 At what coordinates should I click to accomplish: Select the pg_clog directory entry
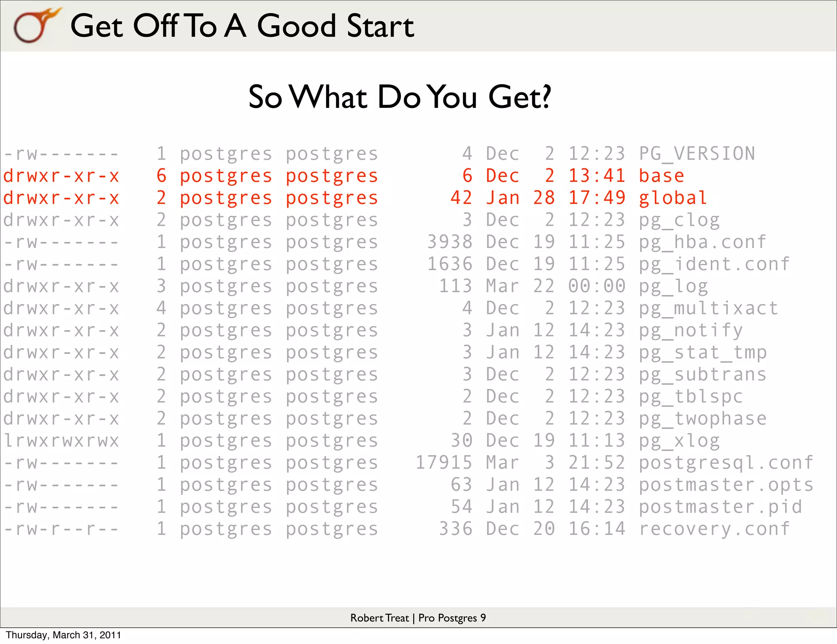pyautogui.click(x=679, y=220)
